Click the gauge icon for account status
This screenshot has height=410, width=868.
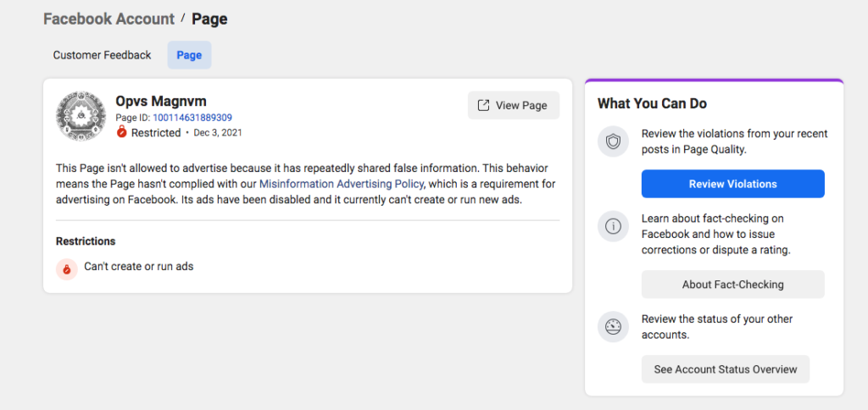[x=613, y=327]
